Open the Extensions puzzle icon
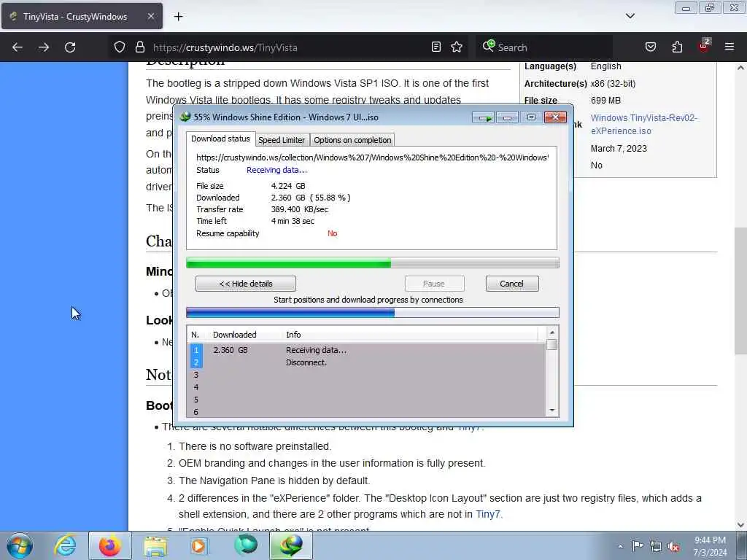The height and width of the screenshot is (560, 747). click(677, 47)
